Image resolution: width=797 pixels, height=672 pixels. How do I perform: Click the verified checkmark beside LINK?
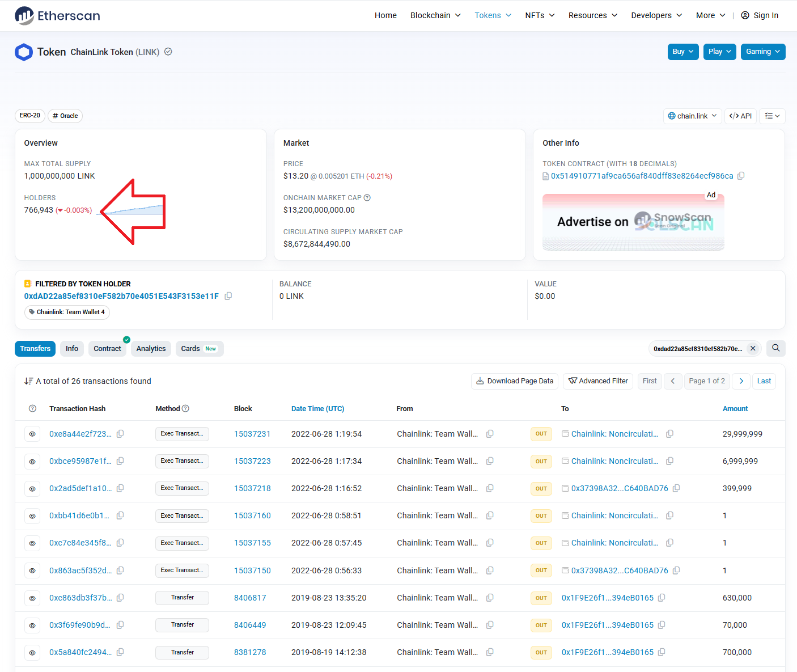pyautogui.click(x=168, y=52)
